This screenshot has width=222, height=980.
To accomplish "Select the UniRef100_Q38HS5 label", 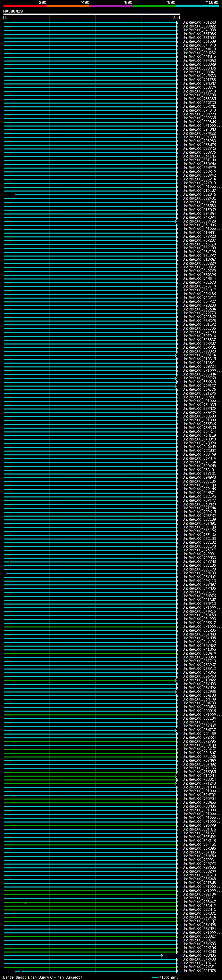I will pos(199,68).
